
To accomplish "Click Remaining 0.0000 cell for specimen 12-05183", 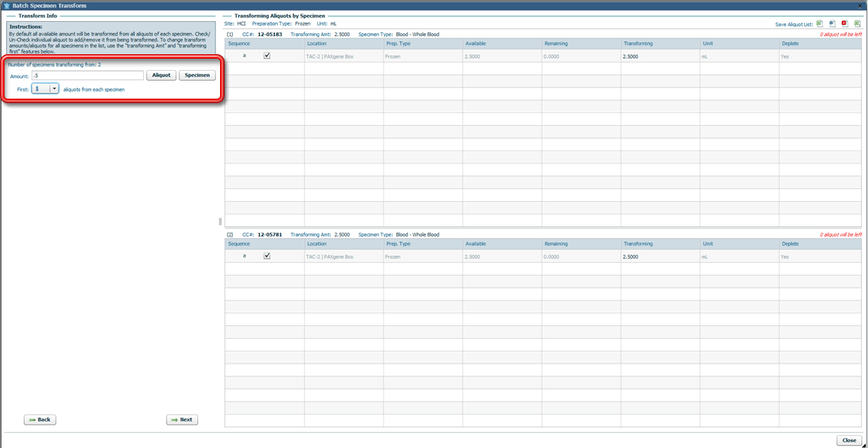I will [x=581, y=56].
